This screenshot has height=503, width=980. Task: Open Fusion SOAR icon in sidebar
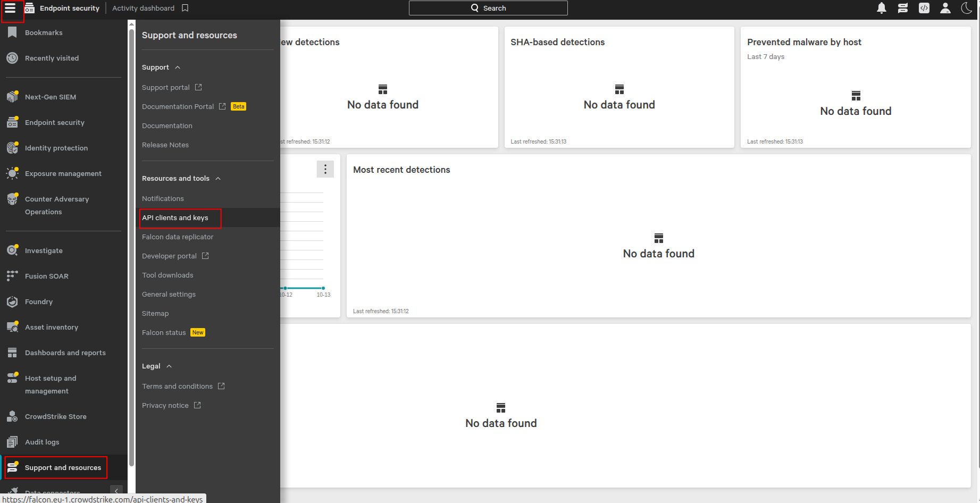[12, 276]
